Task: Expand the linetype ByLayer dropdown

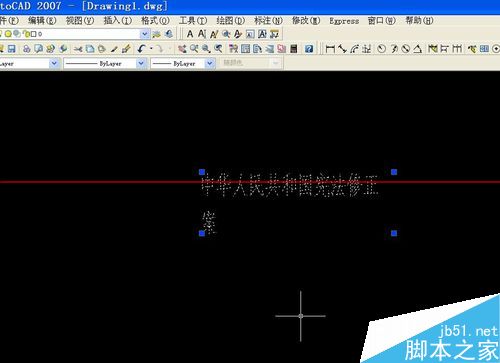Action: (x=141, y=63)
